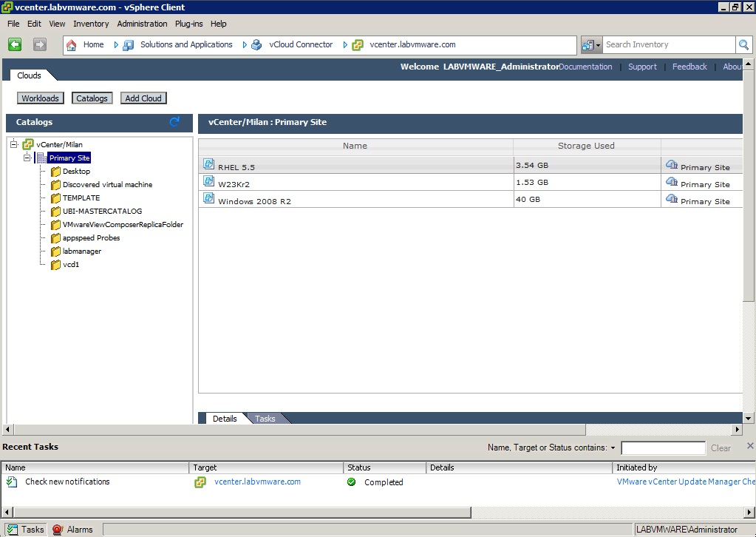Collapse the vCenter/Milan tree node
756x537 pixels.
14,143
